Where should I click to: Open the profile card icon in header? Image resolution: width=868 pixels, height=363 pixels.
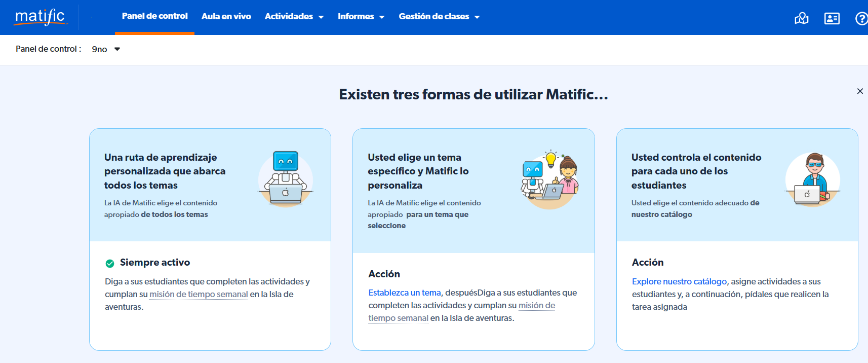pos(832,19)
